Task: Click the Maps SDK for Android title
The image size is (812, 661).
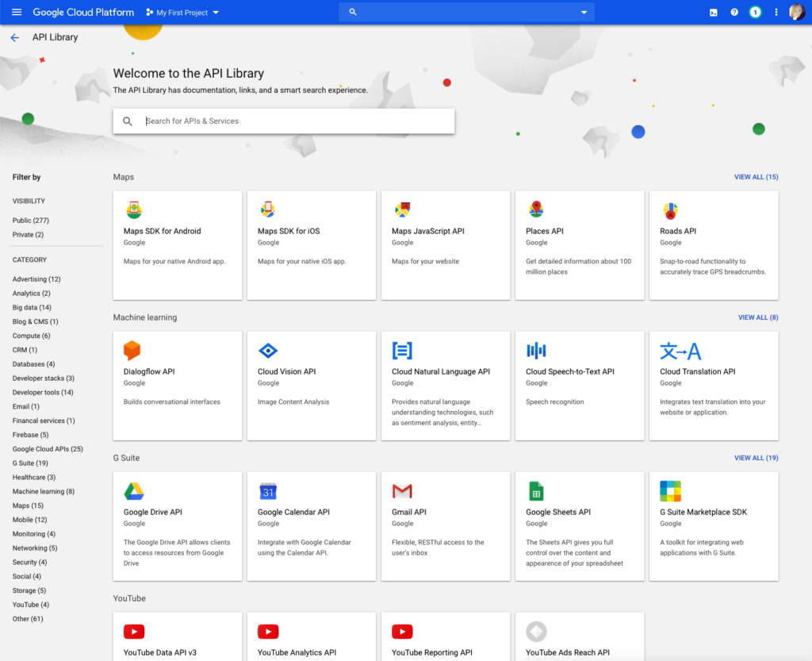Action: point(162,231)
